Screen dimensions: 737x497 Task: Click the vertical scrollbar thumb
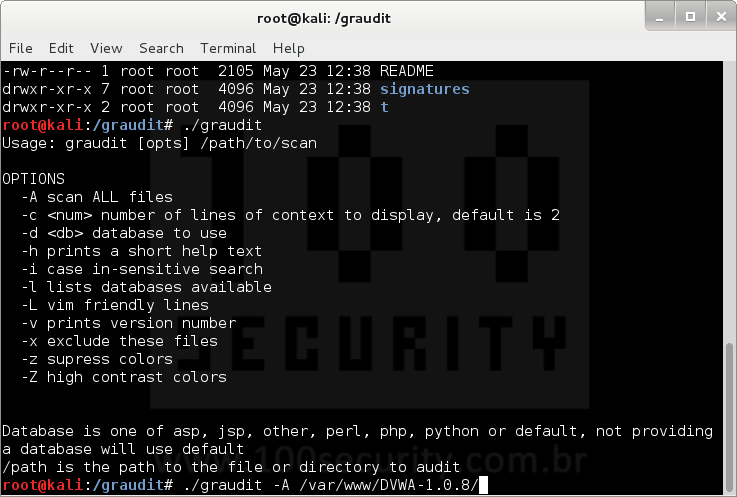click(x=729, y=418)
